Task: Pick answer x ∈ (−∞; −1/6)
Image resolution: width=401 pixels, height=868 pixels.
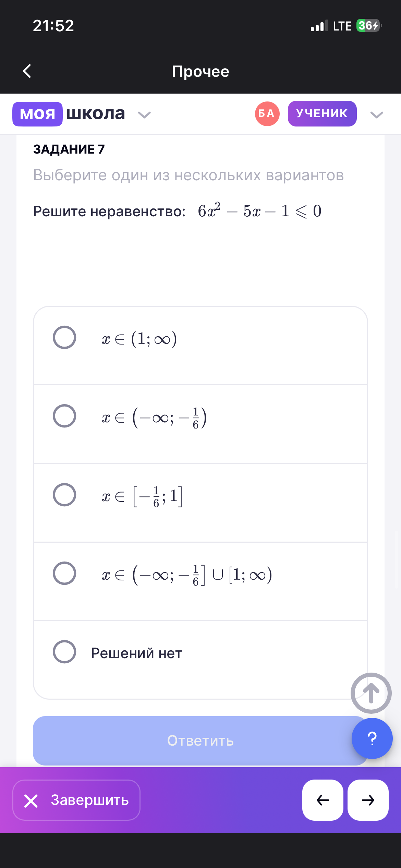Action: 64,416
